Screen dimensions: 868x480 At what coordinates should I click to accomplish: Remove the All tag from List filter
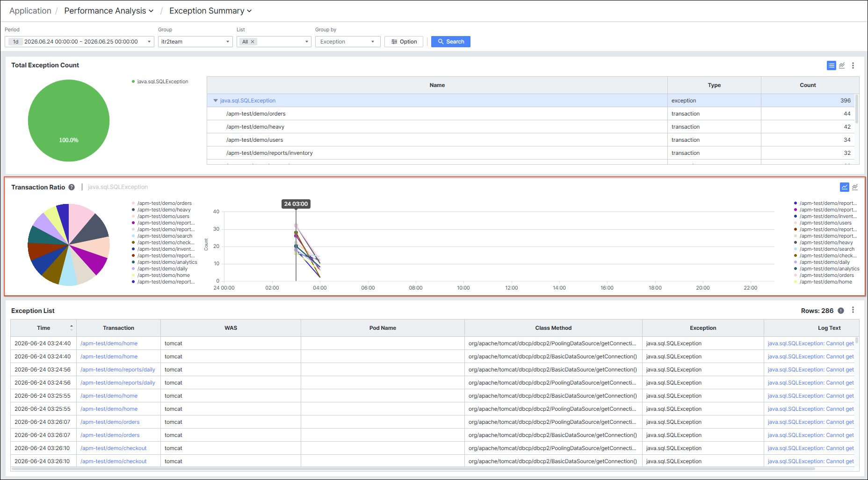pos(253,42)
